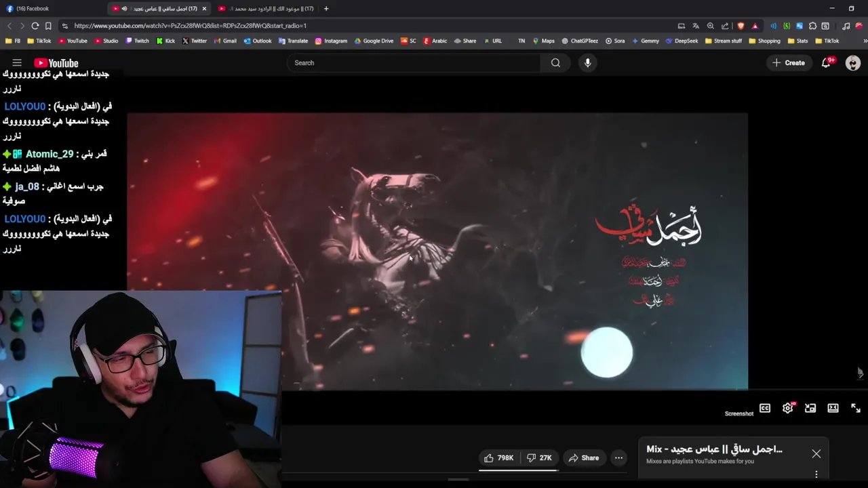Viewport: 868px width, 488px height.
Task: Click the video frame to pause playback
Action: (437, 251)
